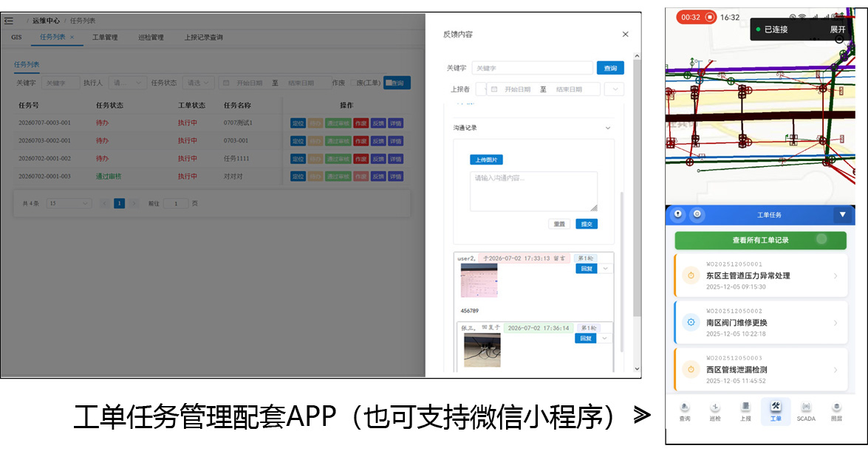Switch to the GIS tab

(x=16, y=37)
